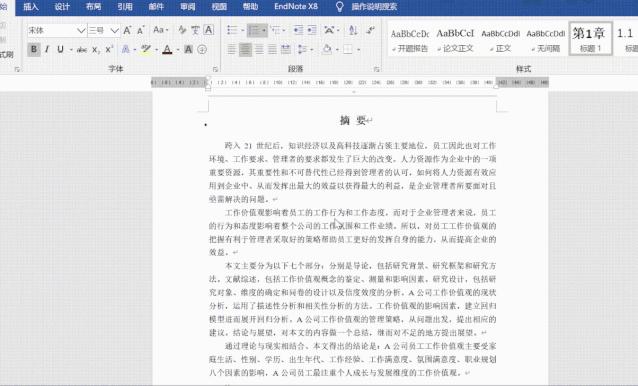
Task: Decrease paragraph indent
Action: tap(298, 30)
